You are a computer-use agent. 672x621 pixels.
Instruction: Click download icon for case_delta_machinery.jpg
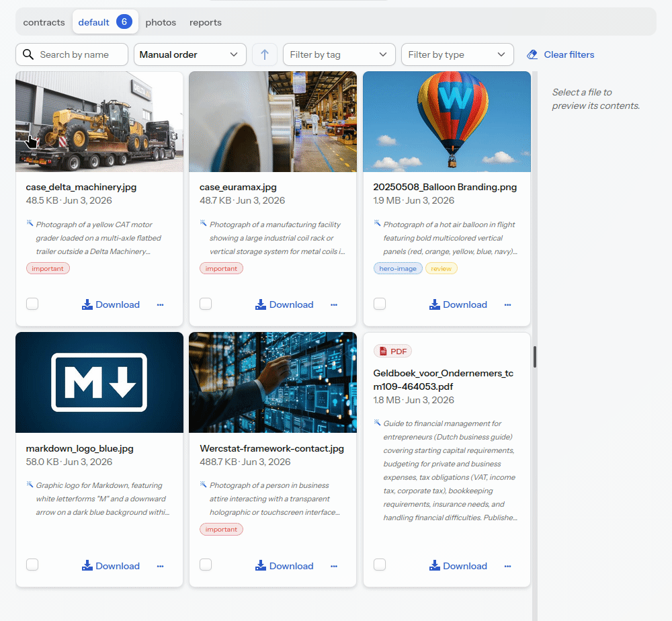coord(87,304)
